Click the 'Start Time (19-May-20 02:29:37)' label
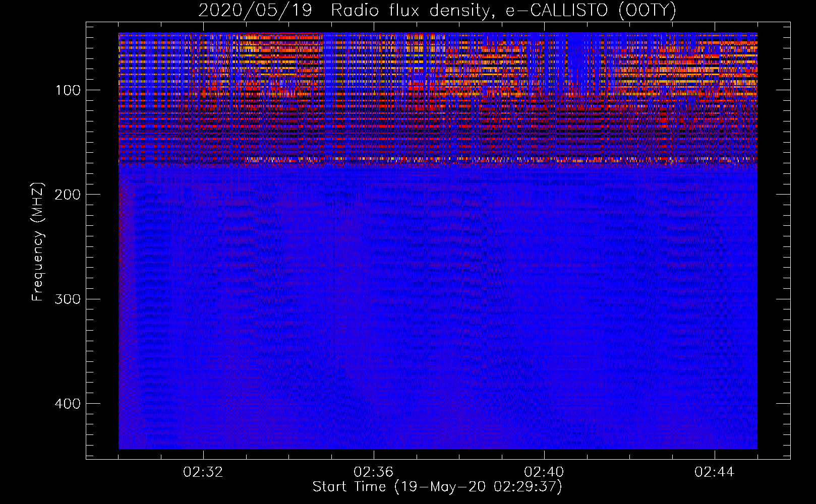 coord(437,487)
